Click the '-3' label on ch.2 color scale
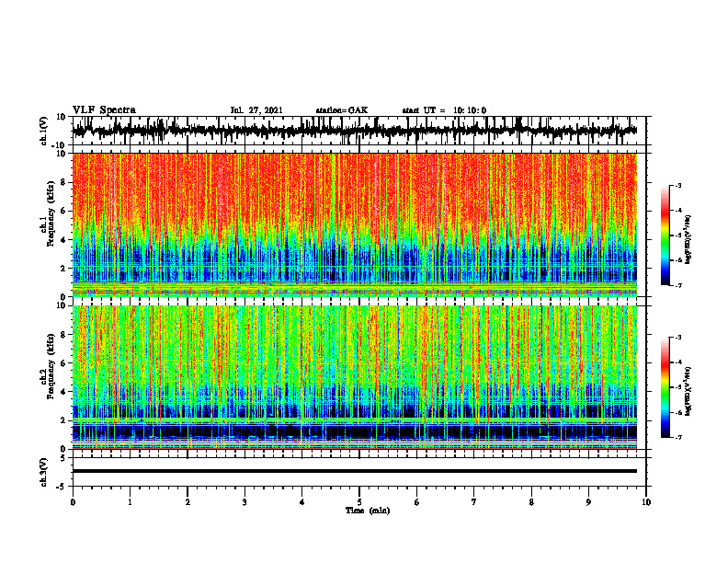728x563 pixels. click(x=677, y=338)
